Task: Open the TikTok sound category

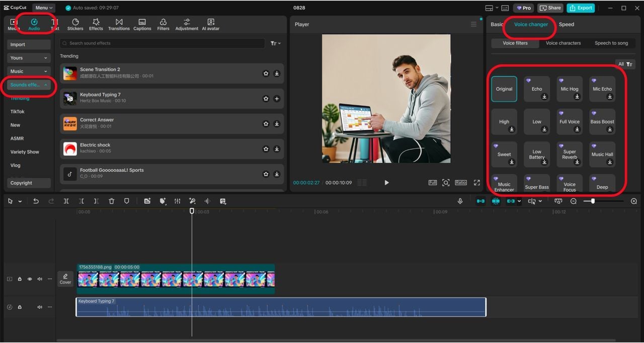Action: tap(18, 112)
